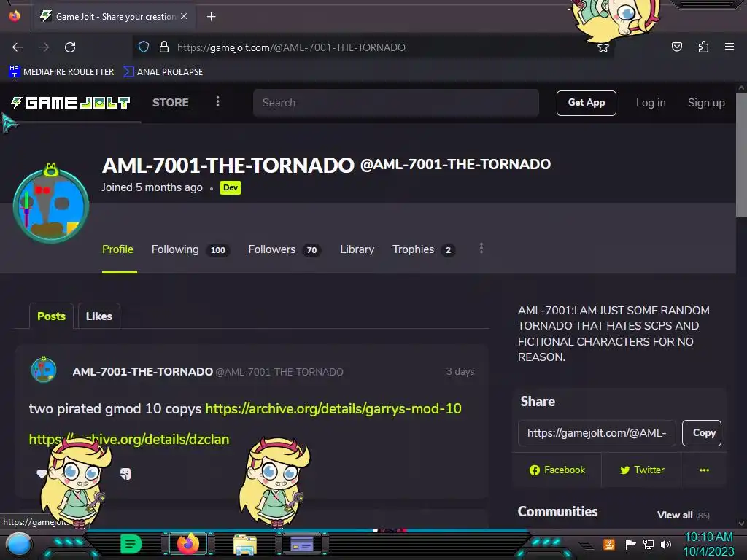Image resolution: width=747 pixels, height=560 pixels.
Task: Open Action Center flag tray icon
Action: 630,544
